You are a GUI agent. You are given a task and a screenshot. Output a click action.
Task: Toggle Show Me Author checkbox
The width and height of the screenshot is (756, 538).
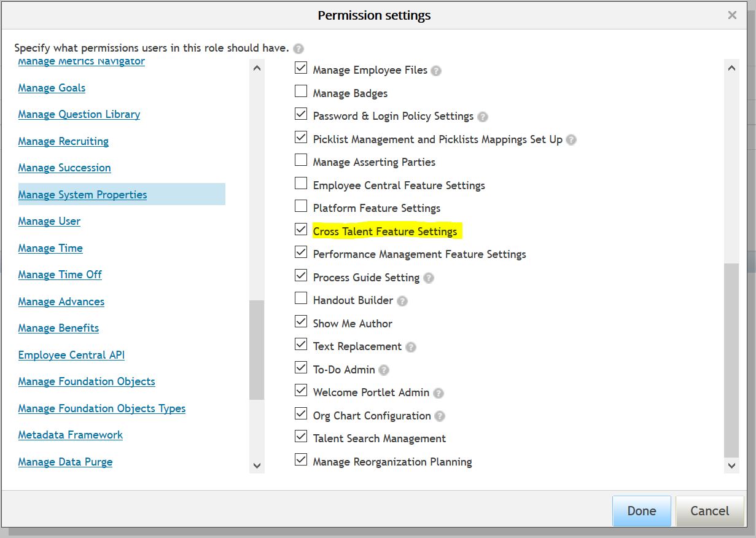coord(301,321)
